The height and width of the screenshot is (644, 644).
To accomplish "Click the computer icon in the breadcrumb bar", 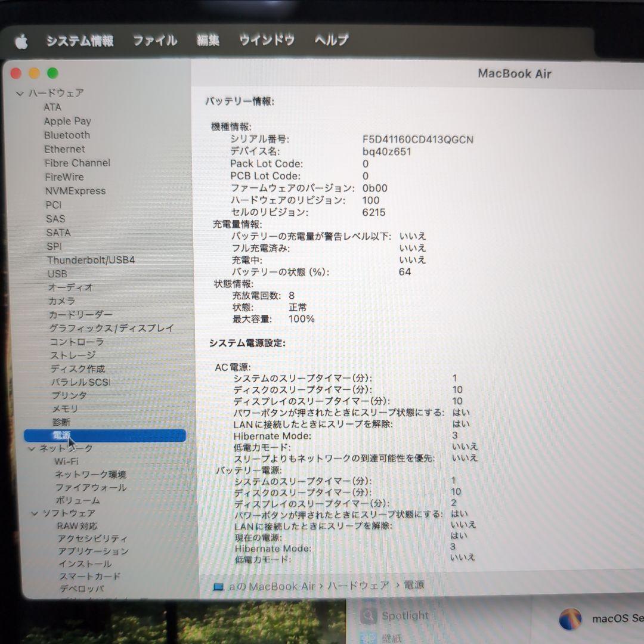I will pos(218,586).
